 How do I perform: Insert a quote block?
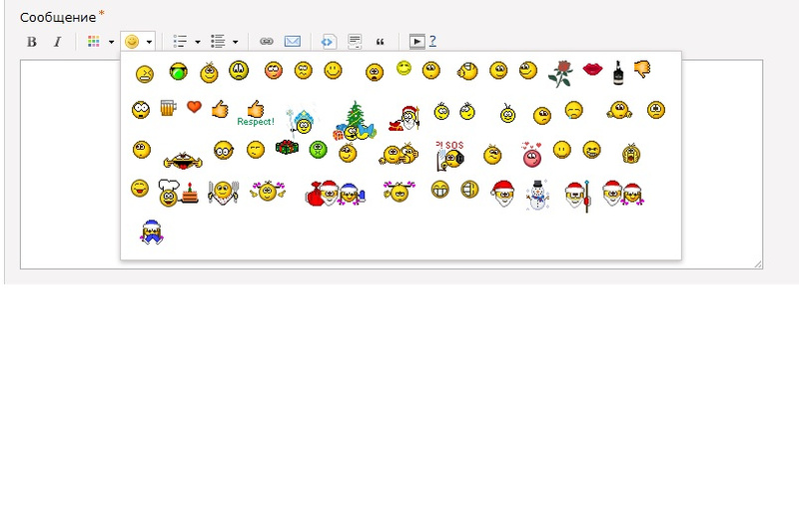click(x=381, y=42)
